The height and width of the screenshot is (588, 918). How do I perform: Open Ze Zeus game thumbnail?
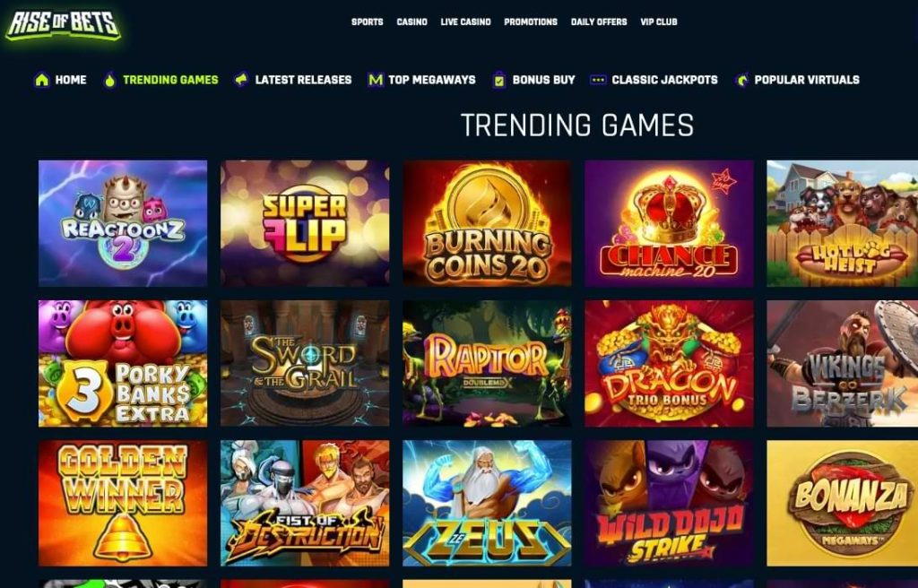tap(487, 503)
